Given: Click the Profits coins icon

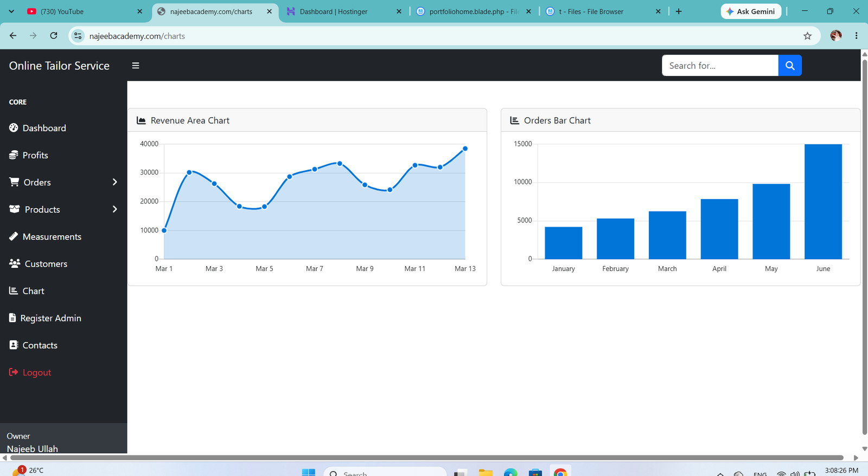Looking at the screenshot, I should [14, 155].
